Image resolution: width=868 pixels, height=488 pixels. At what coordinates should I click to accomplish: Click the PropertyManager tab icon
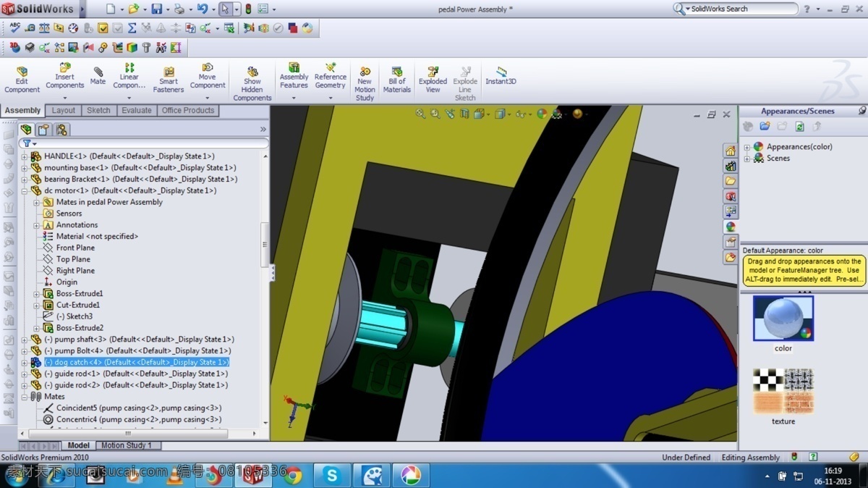pos(43,130)
